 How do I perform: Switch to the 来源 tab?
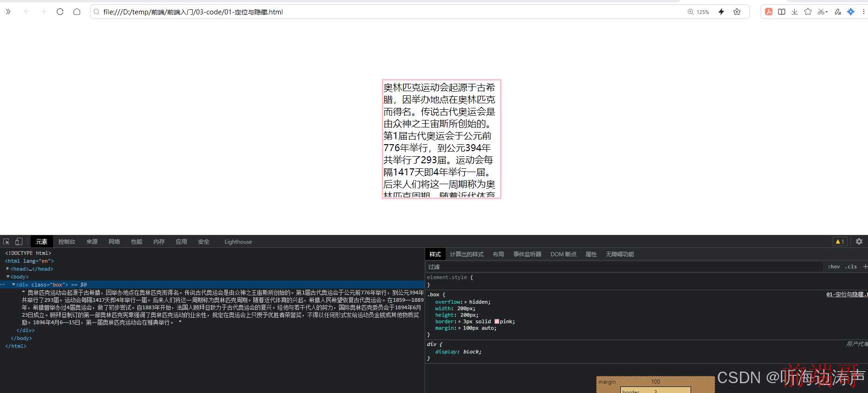(x=92, y=242)
